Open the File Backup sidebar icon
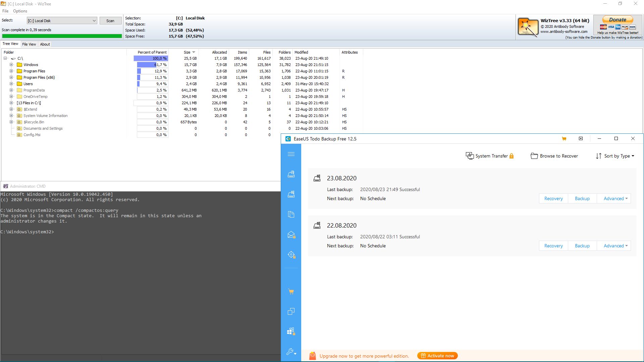Viewport: 644px width, 362px height. click(291, 215)
